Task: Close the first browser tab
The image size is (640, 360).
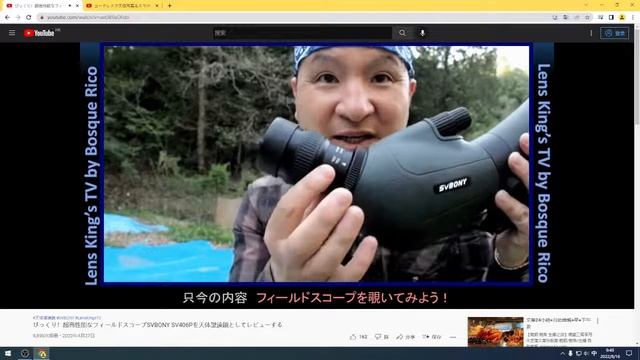Action: (77, 6)
